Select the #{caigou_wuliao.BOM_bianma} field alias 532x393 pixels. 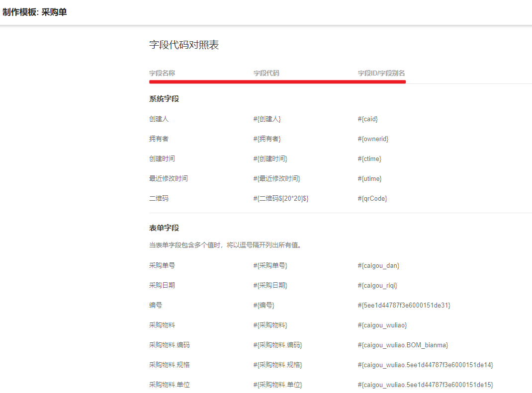click(x=403, y=345)
